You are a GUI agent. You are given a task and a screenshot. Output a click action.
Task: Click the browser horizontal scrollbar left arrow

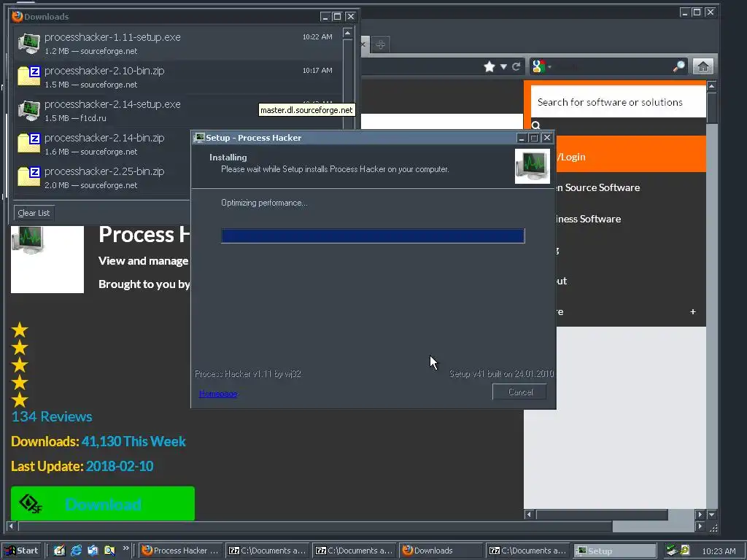11,526
